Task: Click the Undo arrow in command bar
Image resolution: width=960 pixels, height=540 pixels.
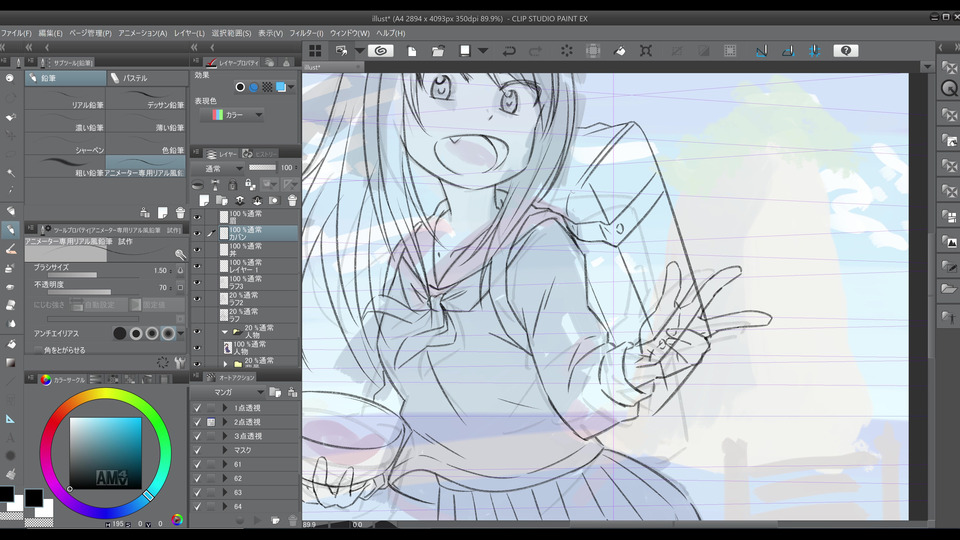Action: click(x=509, y=51)
